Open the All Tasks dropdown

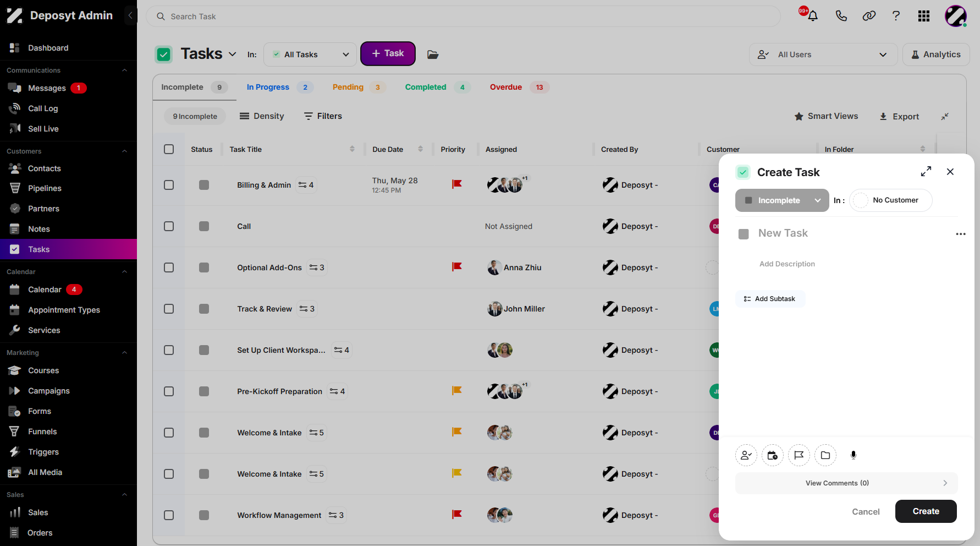pos(310,54)
